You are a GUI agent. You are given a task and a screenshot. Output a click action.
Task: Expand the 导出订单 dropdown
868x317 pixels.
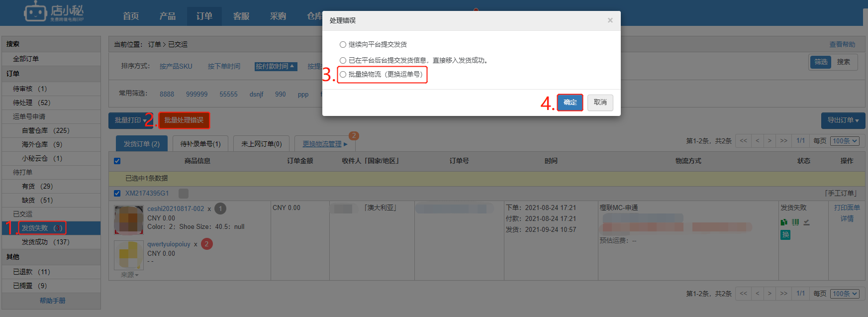pyautogui.click(x=843, y=120)
